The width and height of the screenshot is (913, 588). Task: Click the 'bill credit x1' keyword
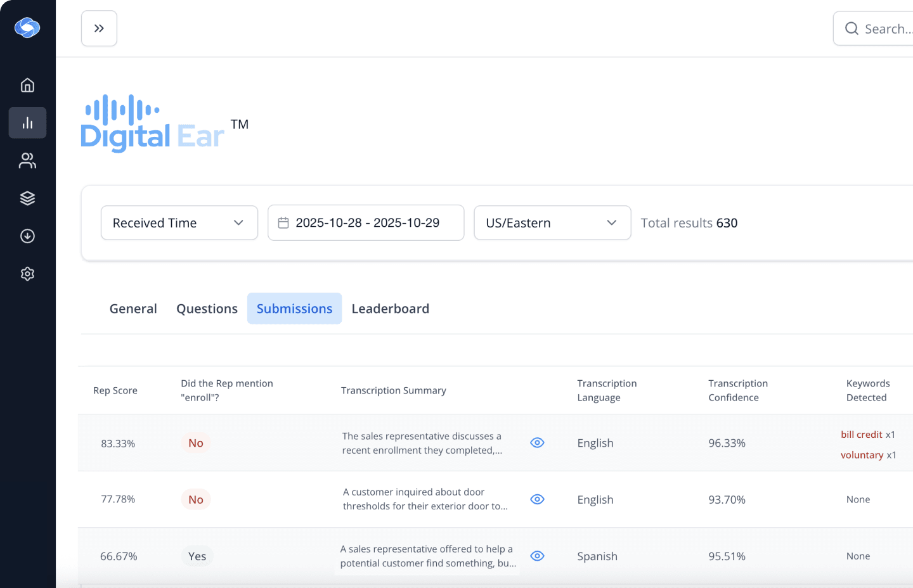pyautogui.click(x=868, y=435)
